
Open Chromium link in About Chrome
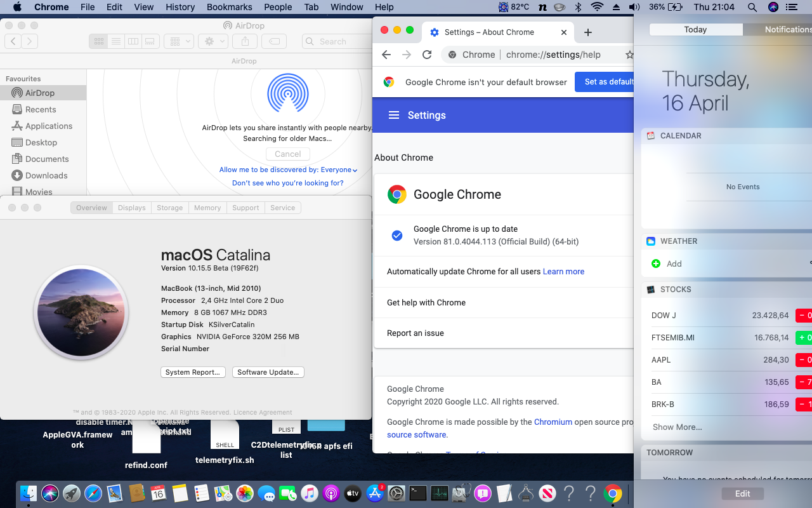553,422
